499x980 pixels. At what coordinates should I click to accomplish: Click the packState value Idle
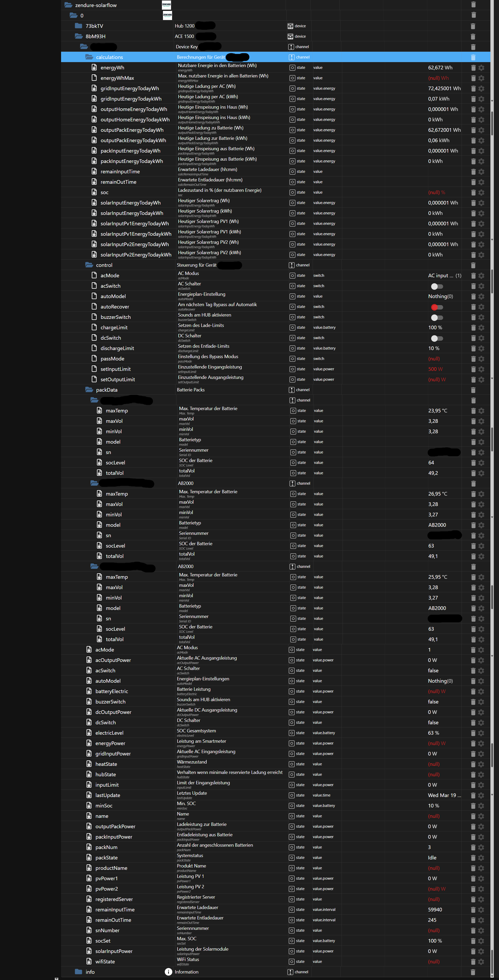[432, 858]
